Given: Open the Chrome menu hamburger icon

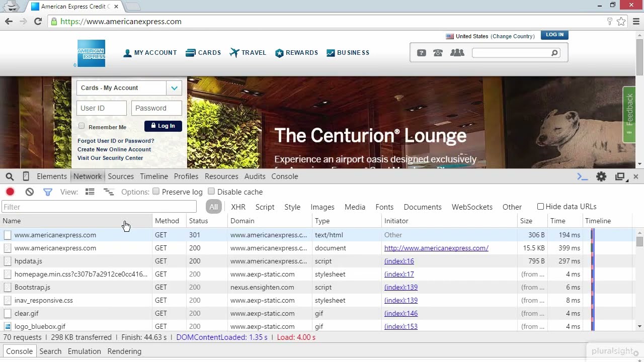Looking at the screenshot, I should coord(636,22).
